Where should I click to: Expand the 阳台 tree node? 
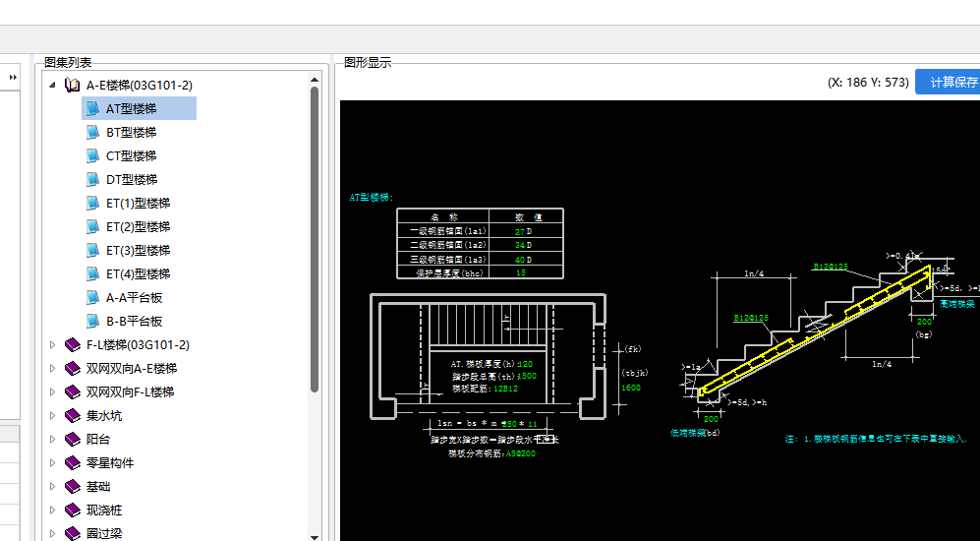(52, 439)
